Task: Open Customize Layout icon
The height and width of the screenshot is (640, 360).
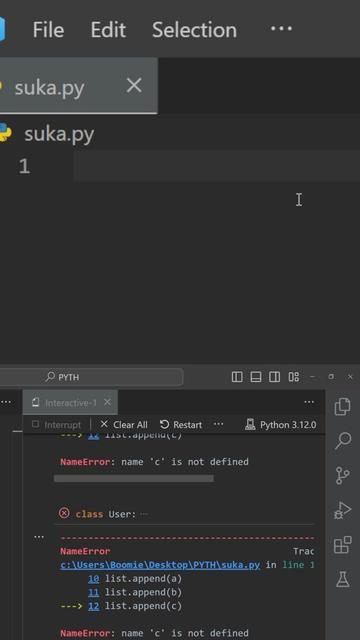Action: click(293, 377)
